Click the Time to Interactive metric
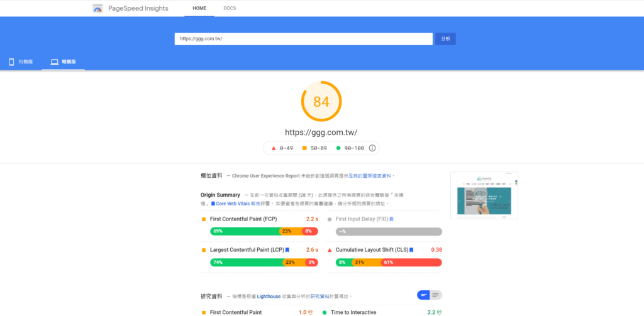 coord(353,312)
